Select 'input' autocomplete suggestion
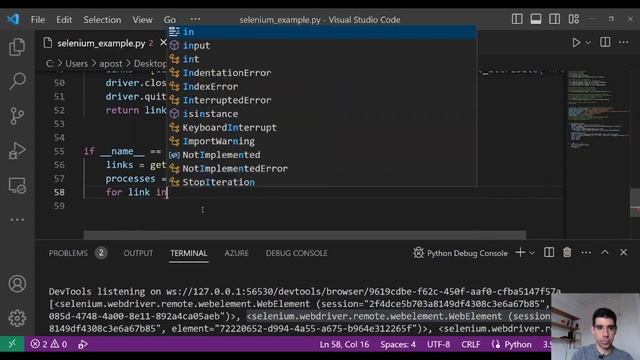 [322, 45]
